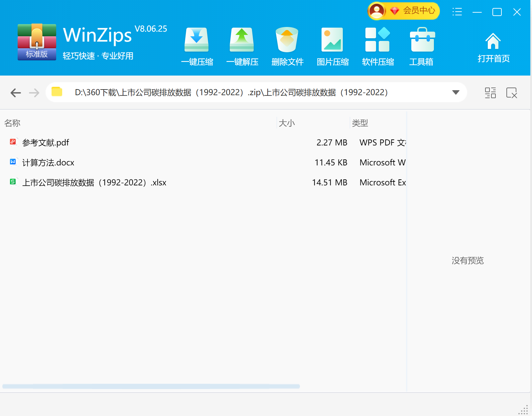Click the 11.45 KB size value
The width and height of the screenshot is (532, 416).
coord(331,163)
